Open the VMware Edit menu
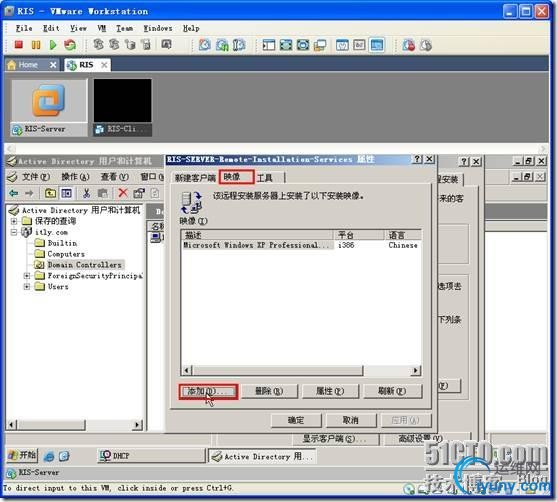Screen dimensions: 557x502 [x=51, y=28]
